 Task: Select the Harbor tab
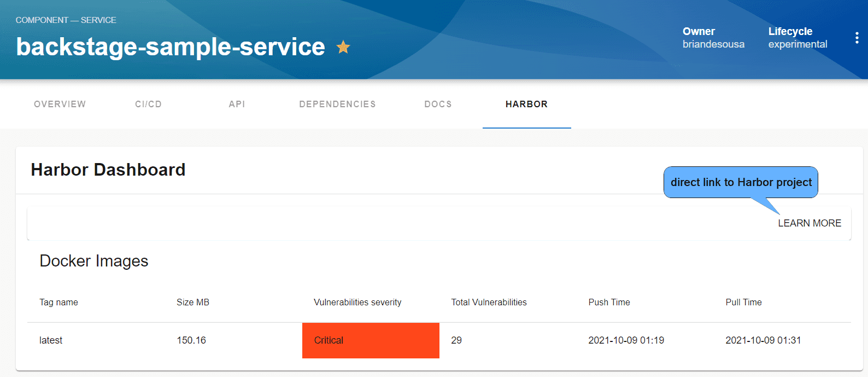[526, 104]
